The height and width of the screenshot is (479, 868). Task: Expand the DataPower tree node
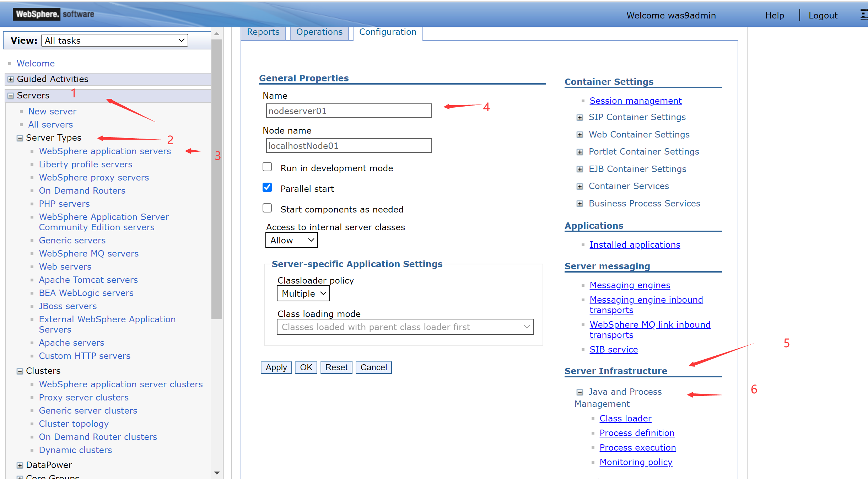[20, 465]
